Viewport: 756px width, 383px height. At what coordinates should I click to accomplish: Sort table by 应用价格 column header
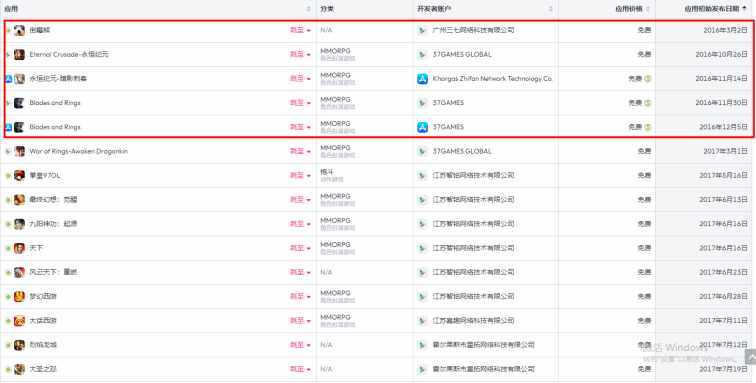(x=607, y=9)
